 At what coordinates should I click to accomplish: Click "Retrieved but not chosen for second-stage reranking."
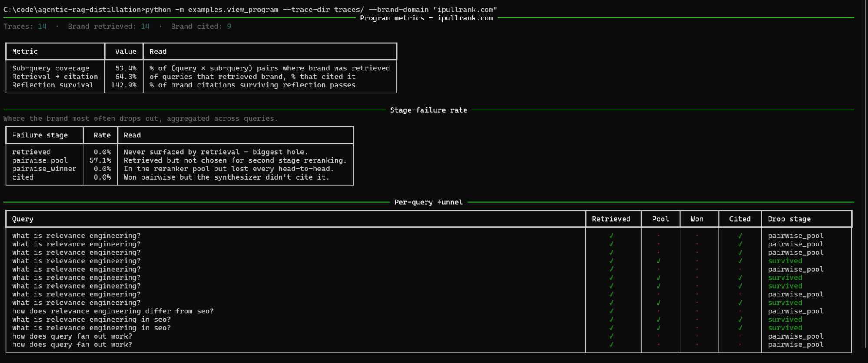[235, 160]
